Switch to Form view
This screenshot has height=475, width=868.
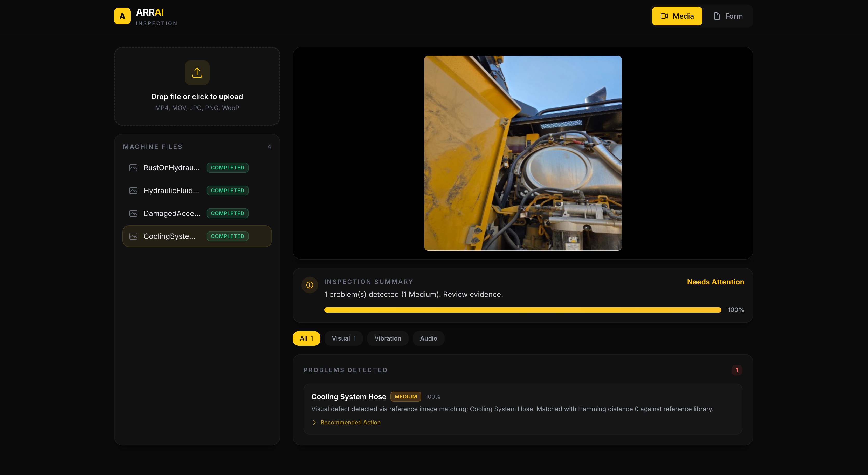[x=728, y=16]
